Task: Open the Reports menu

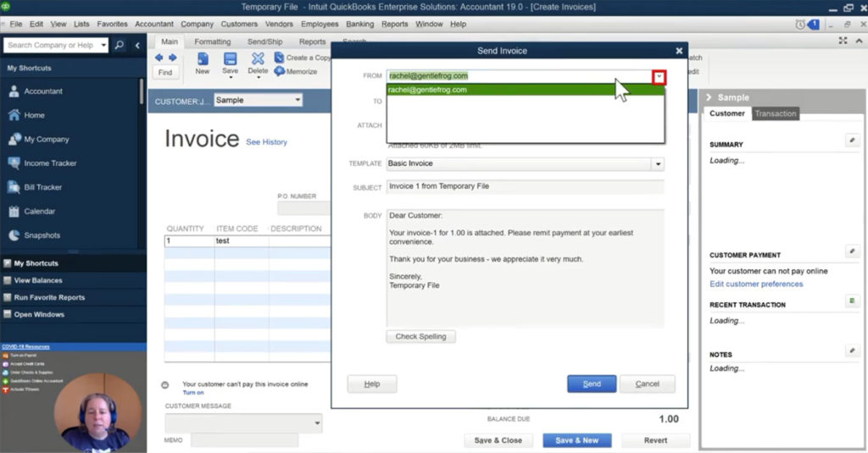Action: 394,25
